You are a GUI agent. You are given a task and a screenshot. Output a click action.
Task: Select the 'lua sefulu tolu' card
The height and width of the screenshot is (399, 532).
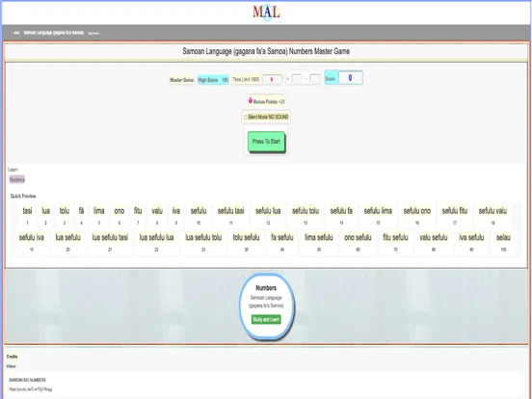pos(203,242)
